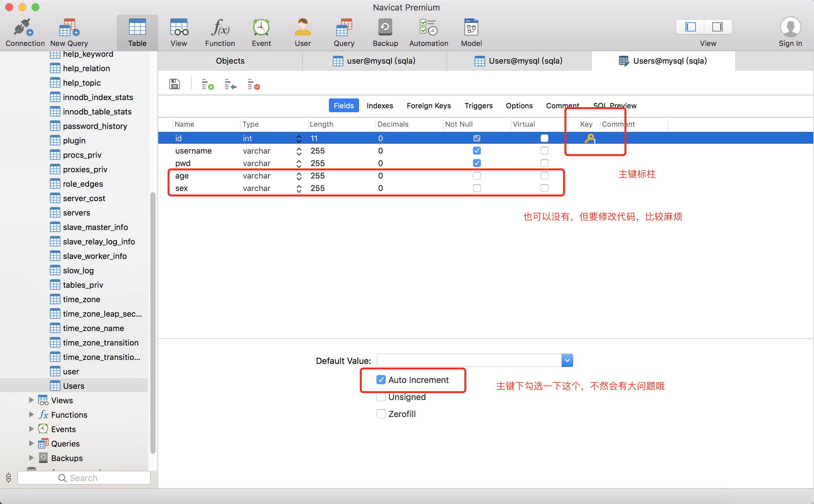814x504 pixels.
Task: Select the Users table in sidebar
Action: pos(74,386)
